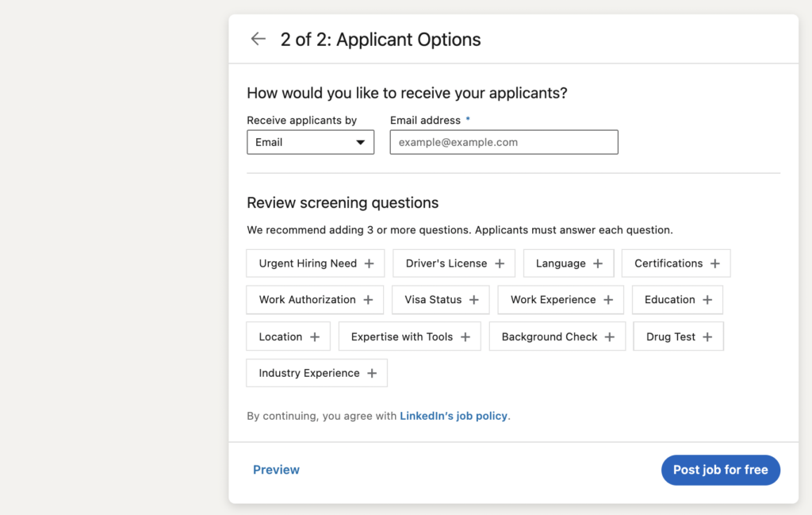
Task: Click the Email address input field
Action: pyautogui.click(x=504, y=142)
